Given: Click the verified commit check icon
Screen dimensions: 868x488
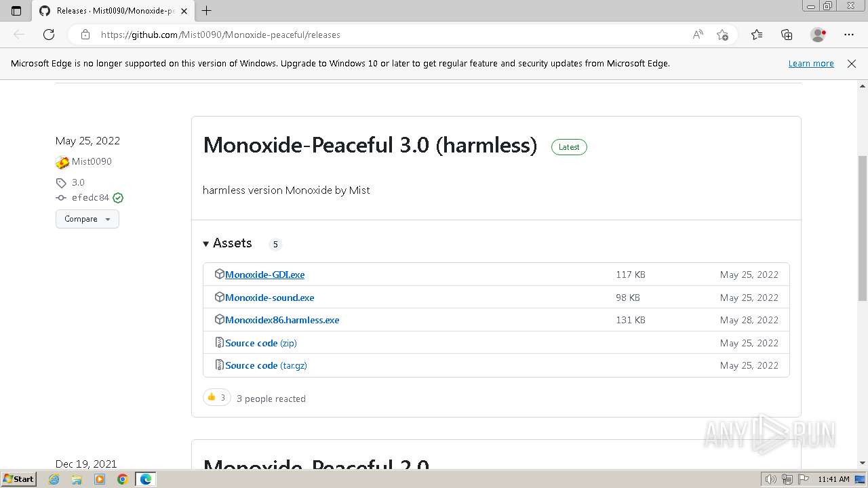Looking at the screenshot, I should pos(118,198).
